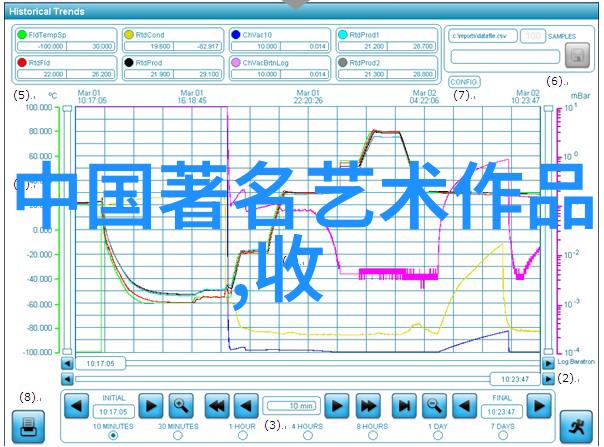The width and height of the screenshot is (604, 447).
Task: Click the gray RtdProd2 color indicator
Action: coord(342,62)
